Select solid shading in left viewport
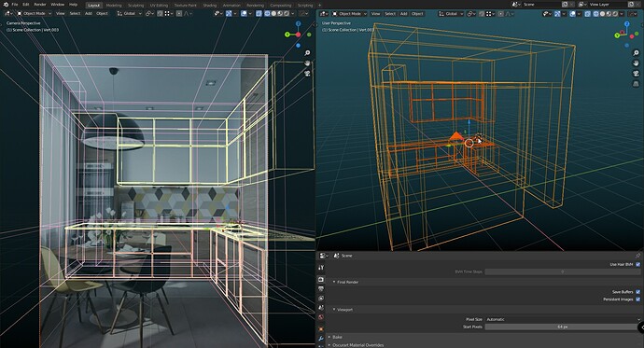The width and height of the screenshot is (644, 348). click(x=273, y=14)
